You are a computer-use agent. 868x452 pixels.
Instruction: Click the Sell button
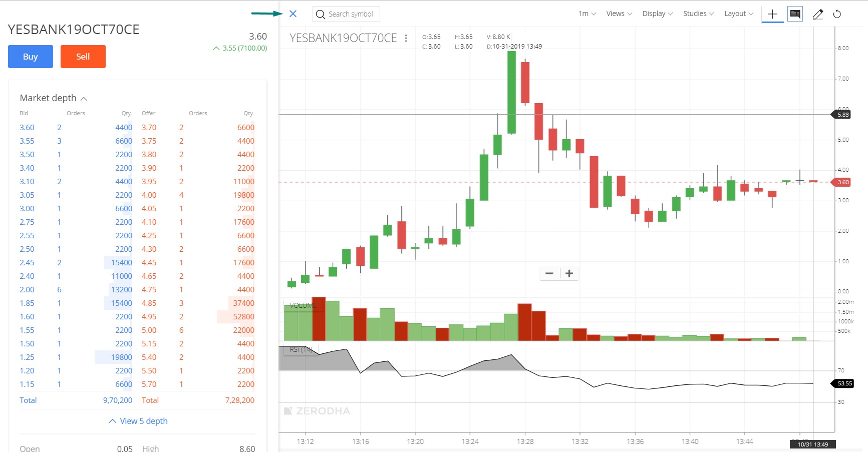83,57
